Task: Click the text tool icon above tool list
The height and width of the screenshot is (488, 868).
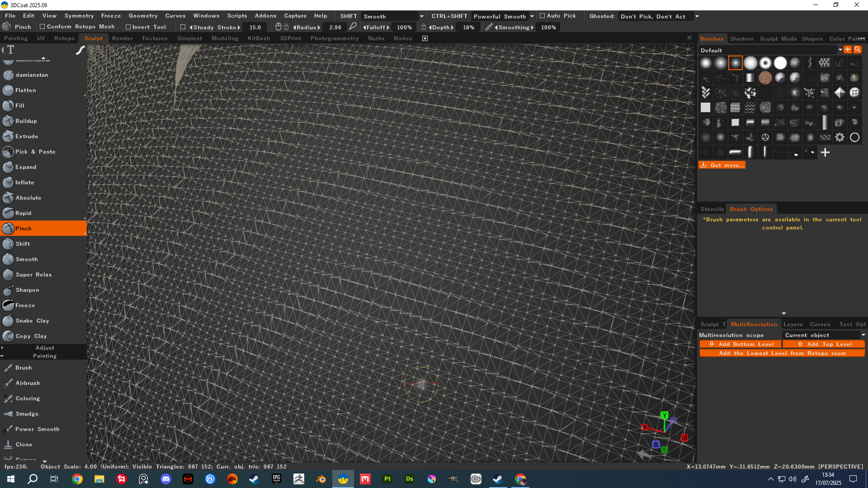Action: coord(11,50)
